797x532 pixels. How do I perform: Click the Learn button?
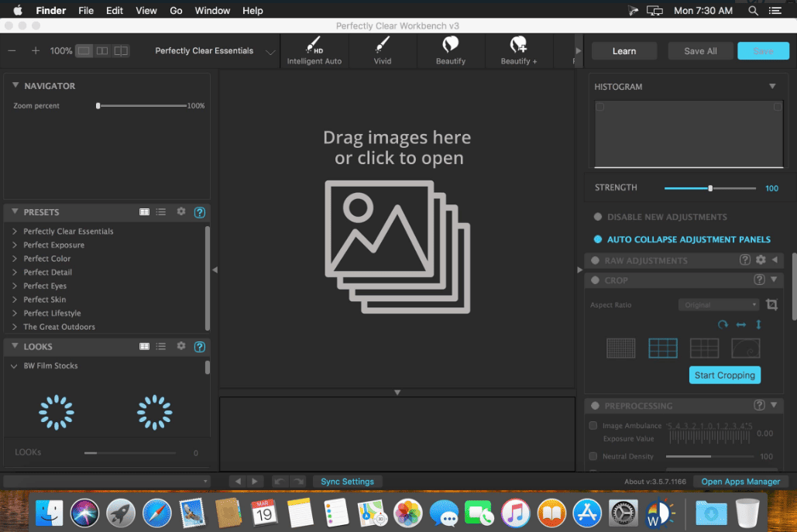pos(624,51)
